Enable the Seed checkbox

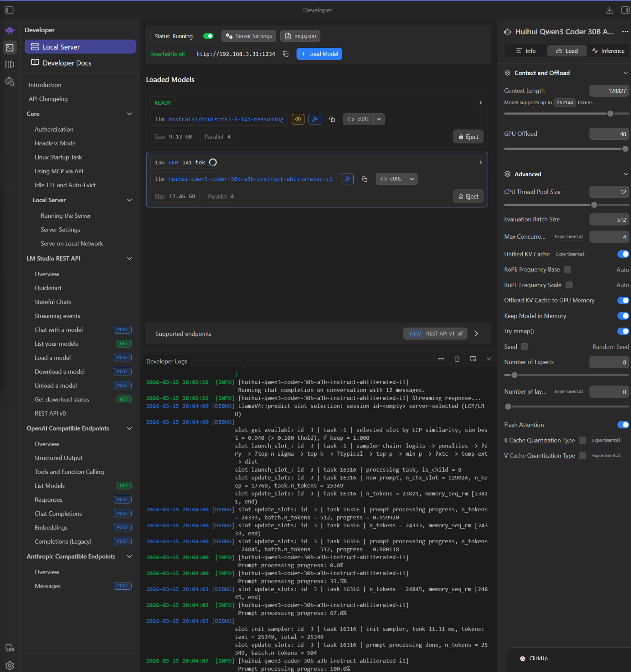pos(525,347)
